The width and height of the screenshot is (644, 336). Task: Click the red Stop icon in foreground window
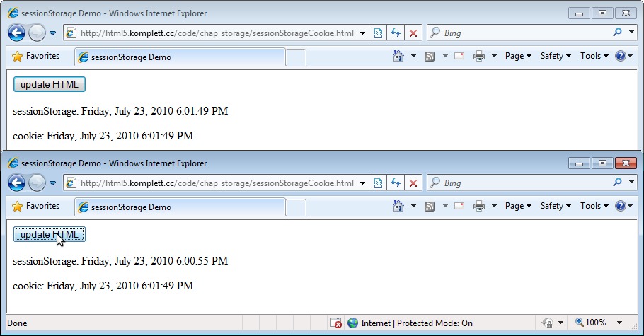point(413,183)
